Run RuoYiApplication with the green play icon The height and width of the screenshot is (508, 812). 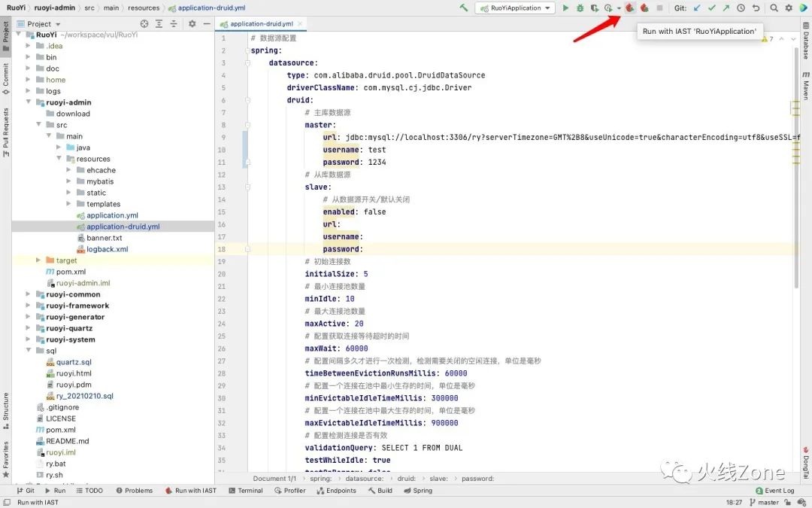click(565, 8)
